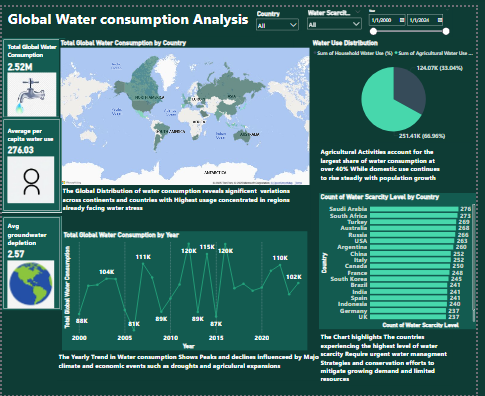Open calendar picker for start date 1/1/2000
Viewport: 485px width, 396px height.
(402, 20)
